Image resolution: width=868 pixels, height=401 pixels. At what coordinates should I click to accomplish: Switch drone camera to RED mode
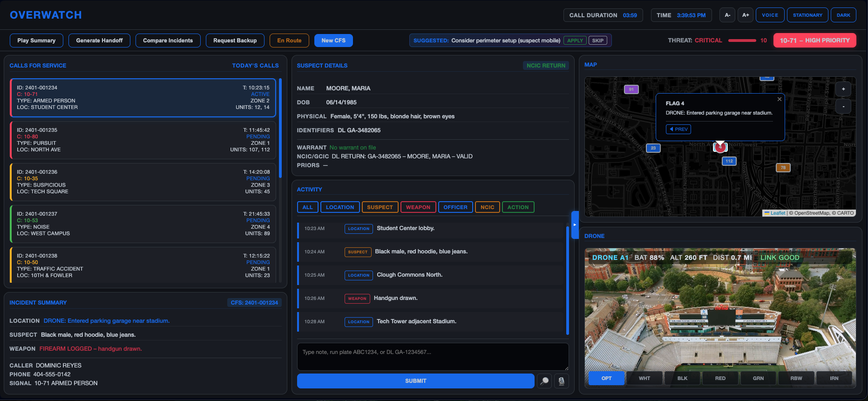[720, 378]
